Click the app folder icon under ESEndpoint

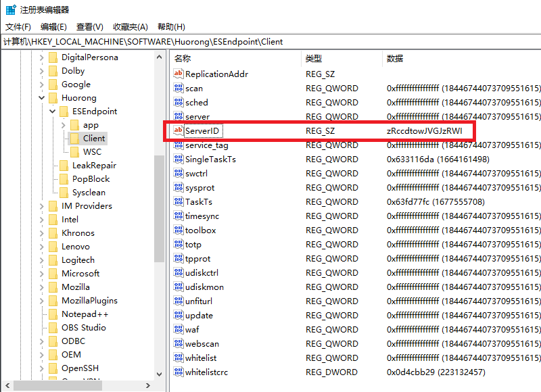coord(74,124)
